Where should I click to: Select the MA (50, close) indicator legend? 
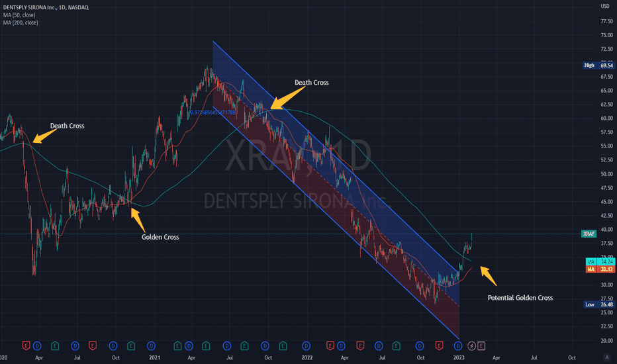19,15
